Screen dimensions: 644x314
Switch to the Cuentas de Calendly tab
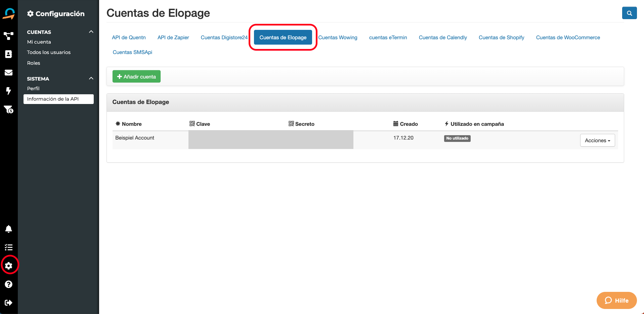443,37
